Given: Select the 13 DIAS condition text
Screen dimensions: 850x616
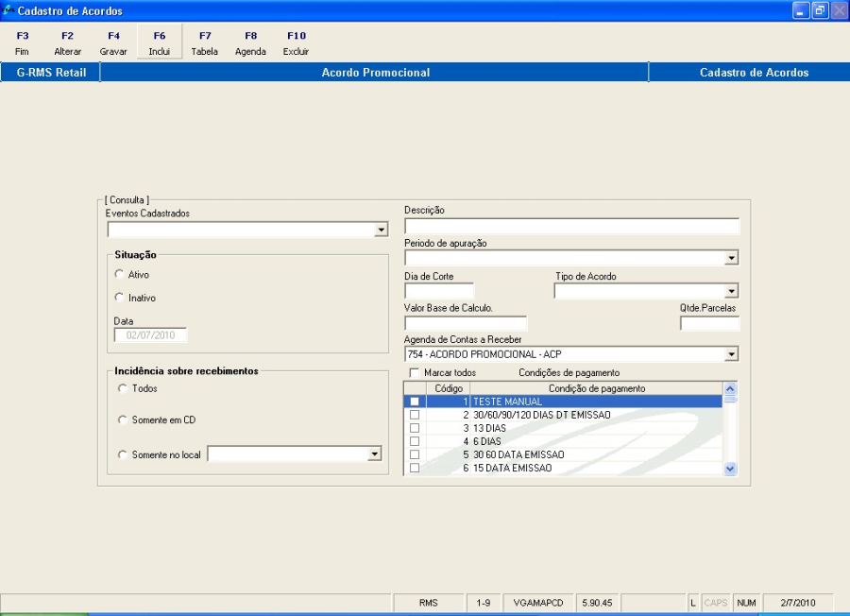Looking at the screenshot, I should [489, 428].
